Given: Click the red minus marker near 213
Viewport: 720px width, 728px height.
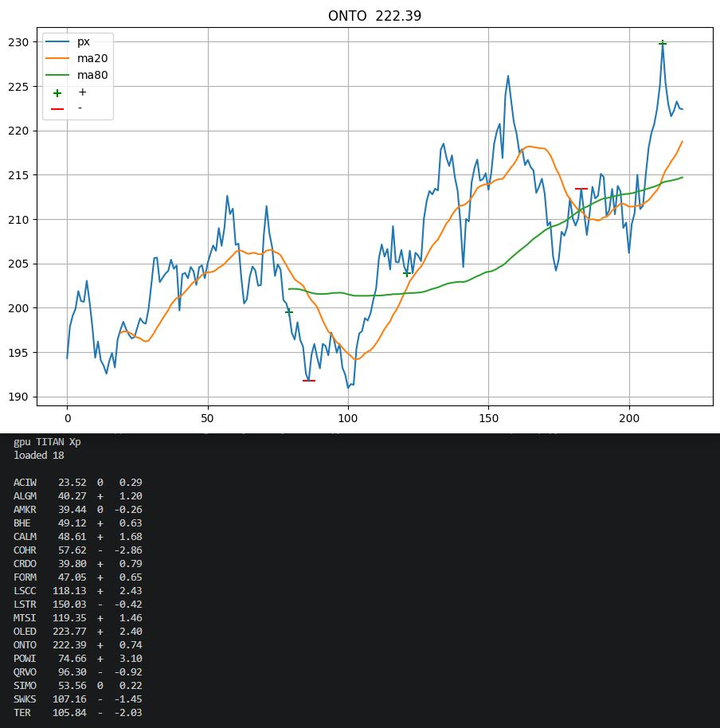Looking at the screenshot, I should 581,189.
